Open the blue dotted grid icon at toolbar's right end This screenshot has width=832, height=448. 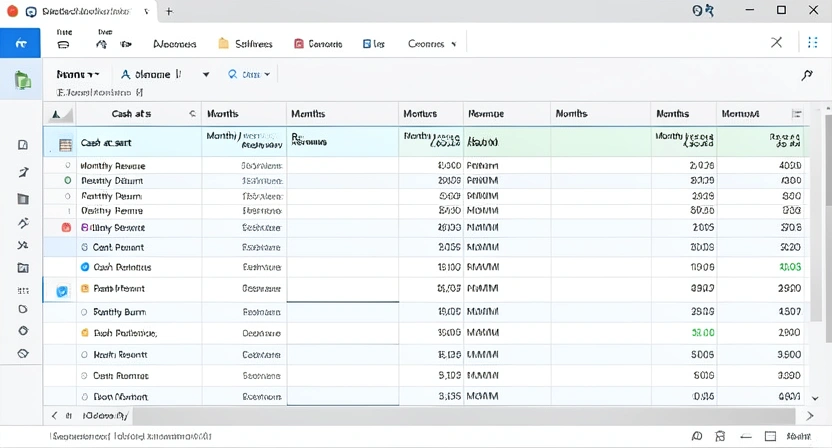click(x=812, y=42)
